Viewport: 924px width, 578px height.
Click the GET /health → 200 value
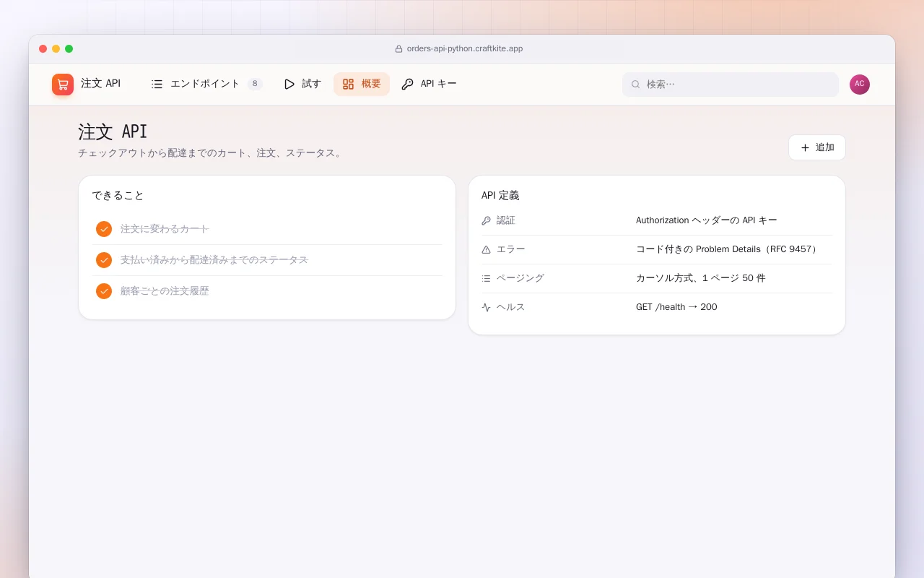click(676, 307)
